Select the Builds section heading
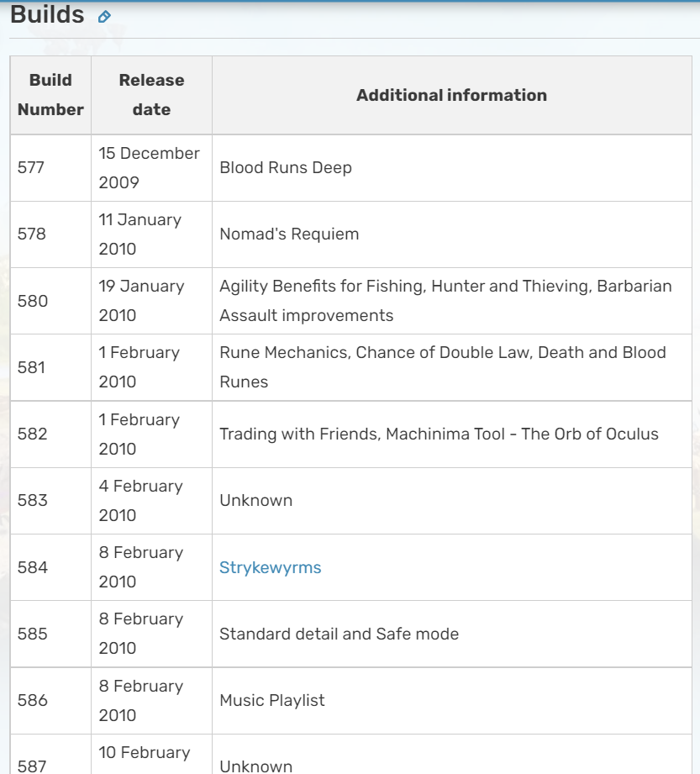Screen dimensions: 700x774 (x=47, y=14)
